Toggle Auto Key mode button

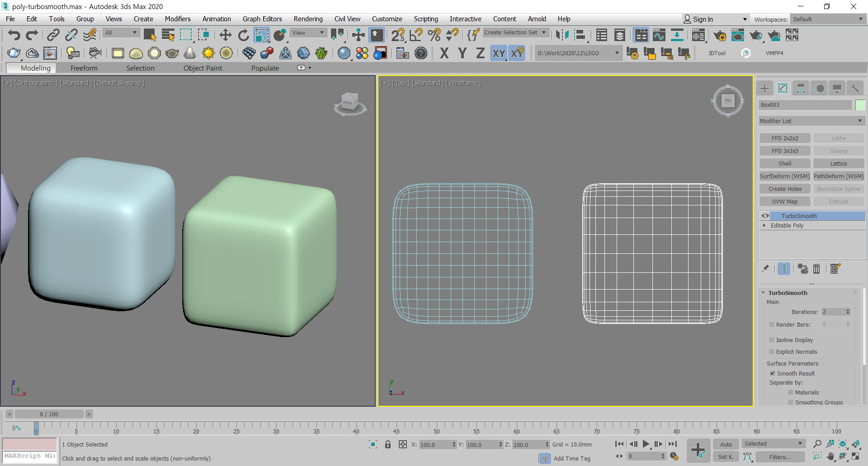click(x=726, y=444)
